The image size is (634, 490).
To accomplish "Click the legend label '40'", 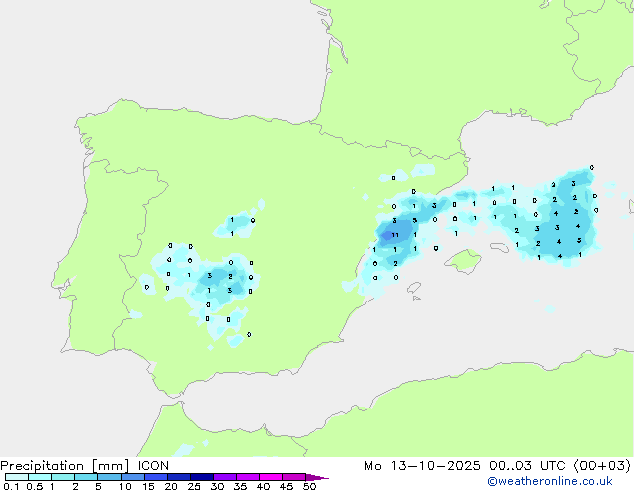I will 263,486.
